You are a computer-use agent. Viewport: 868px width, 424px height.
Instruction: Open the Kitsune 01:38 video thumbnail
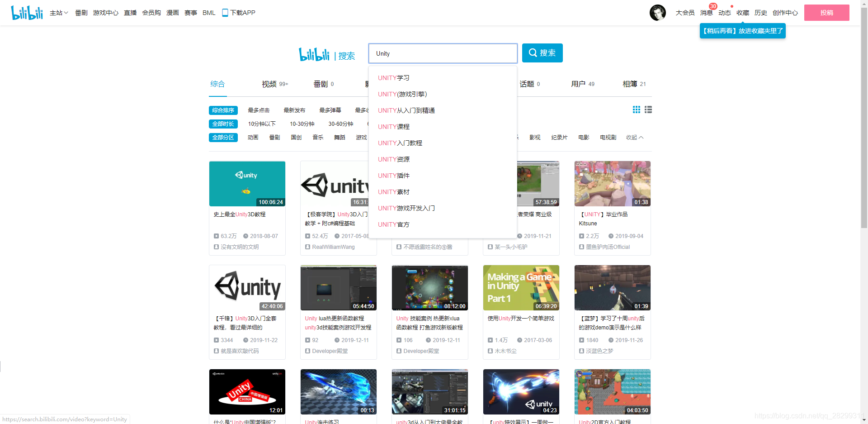tap(613, 184)
